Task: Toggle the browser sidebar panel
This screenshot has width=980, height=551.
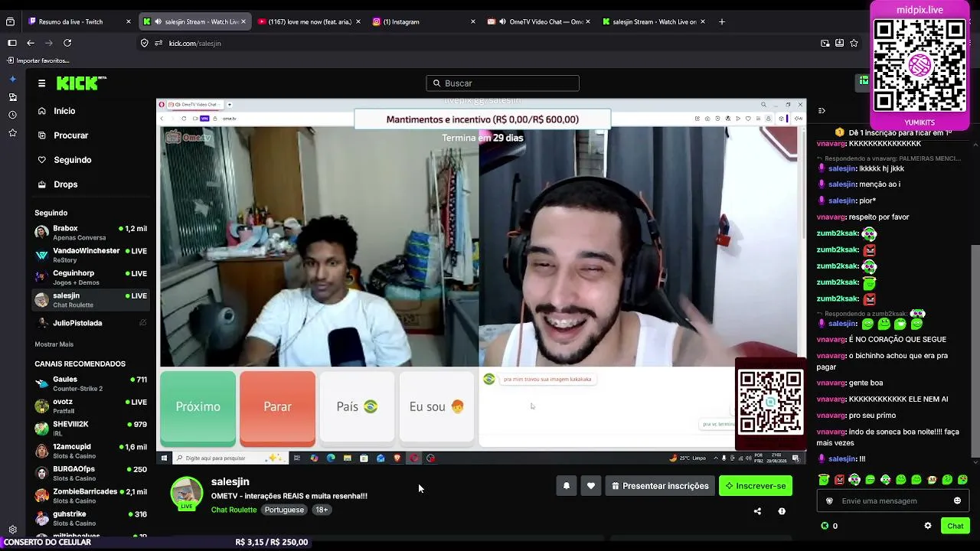Action: click(11, 43)
